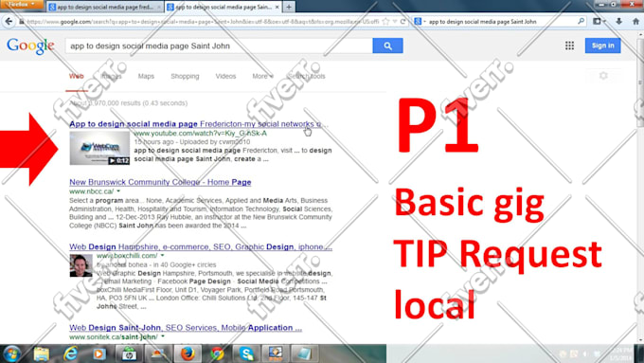
Task: Expand the arrow beside www.nbcc.ca/
Action: 118,191
